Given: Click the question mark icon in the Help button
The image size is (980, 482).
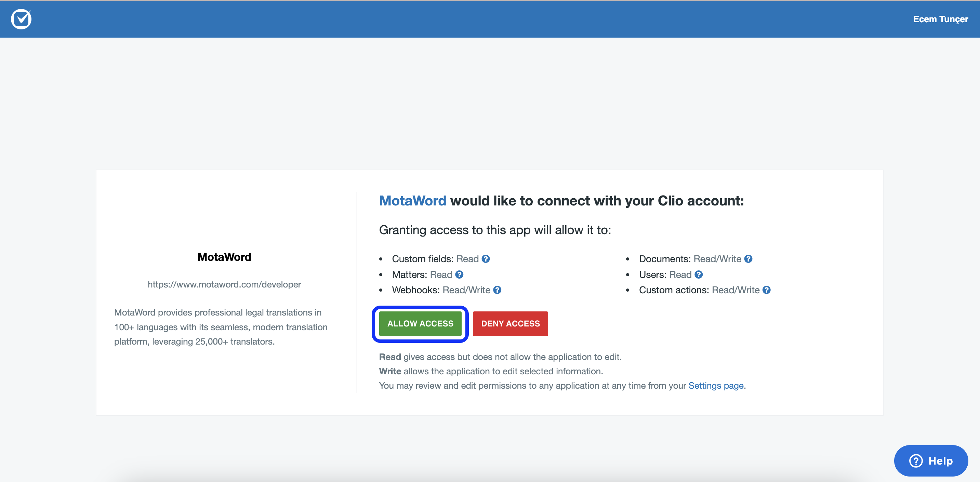Looking at the screenshot, I should 916,461.
